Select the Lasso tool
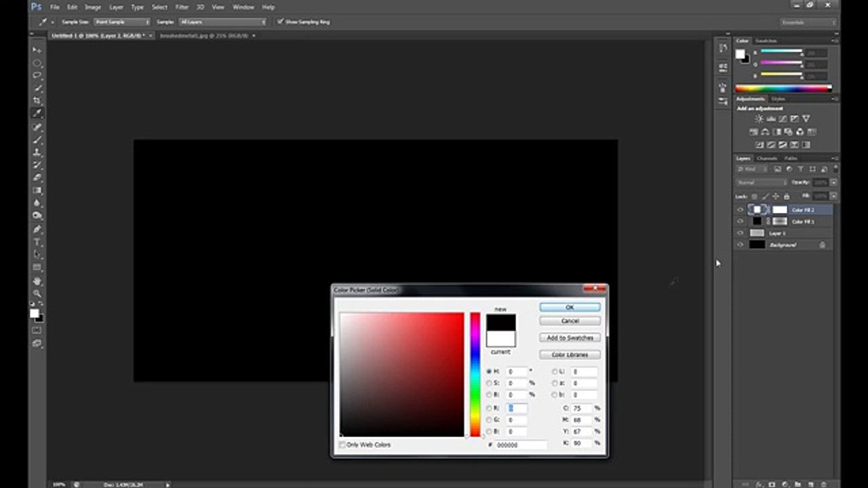 (37, 75)
